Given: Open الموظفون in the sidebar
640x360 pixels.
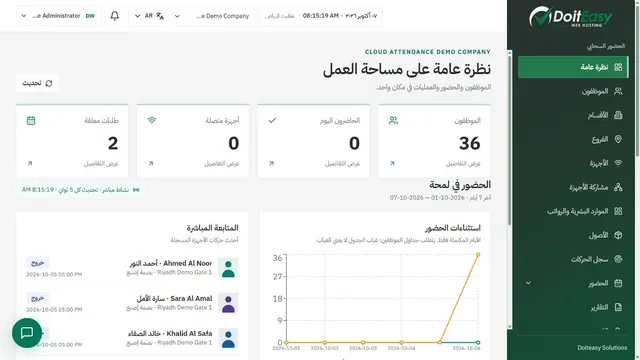Looking at the screenshot, I should point(573,91).
